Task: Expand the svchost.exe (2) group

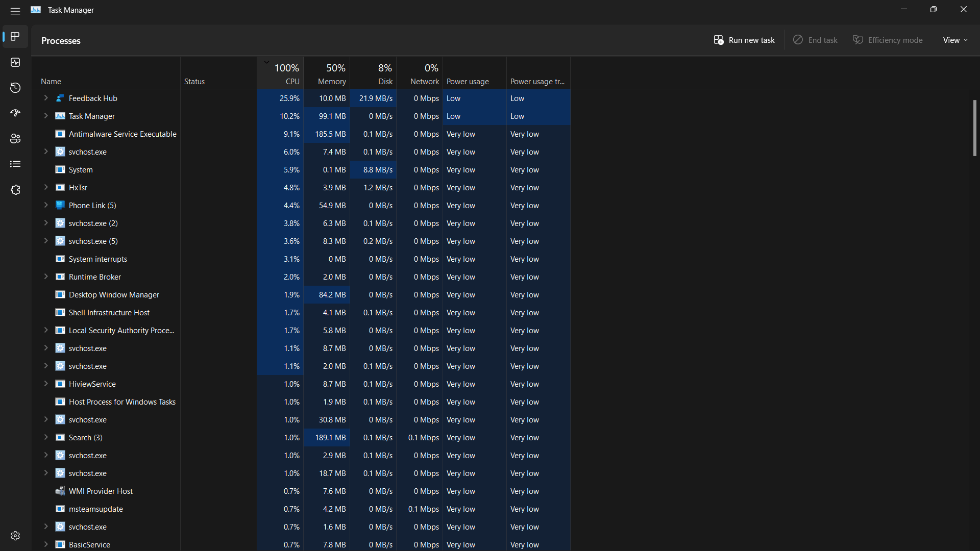Action: pyautogui.click(x=46, y=223)
